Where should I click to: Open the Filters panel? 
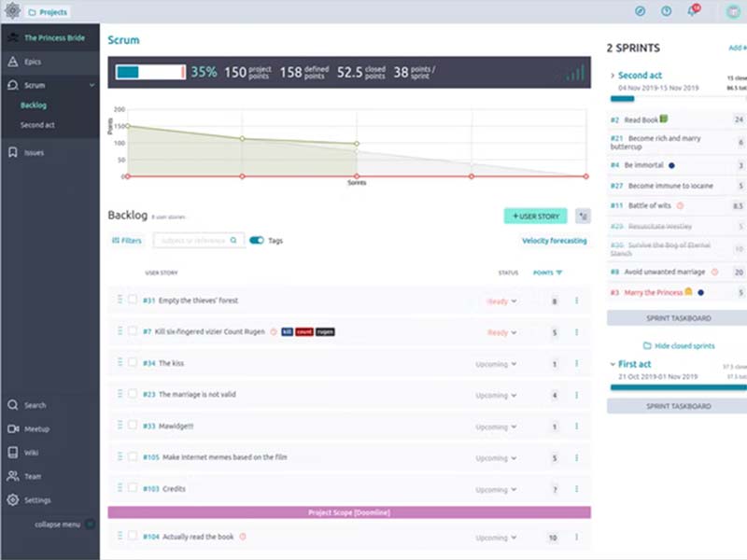click(127, 241)
